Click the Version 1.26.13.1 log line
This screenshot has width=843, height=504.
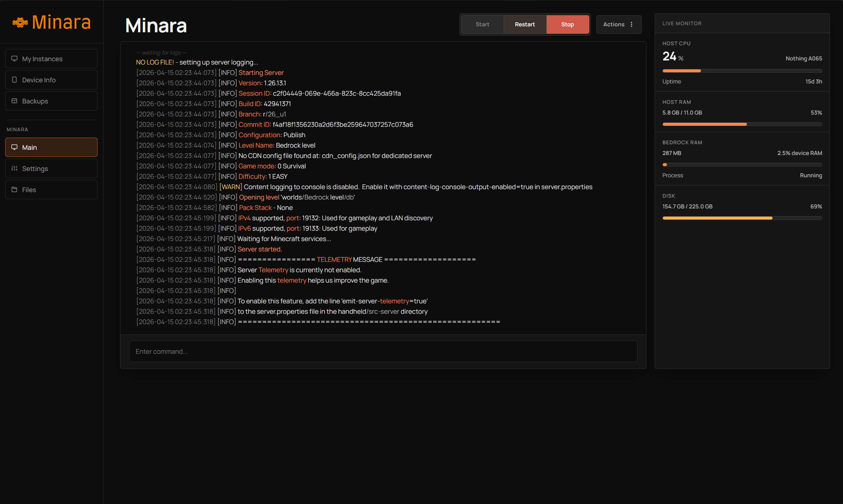click(x=211, y=83)
